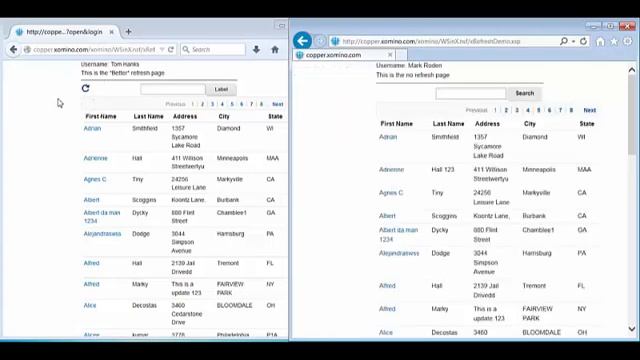Open new tab plus button in Firefox
This screenshot has height=360, width=640.
tap(129, 32)
